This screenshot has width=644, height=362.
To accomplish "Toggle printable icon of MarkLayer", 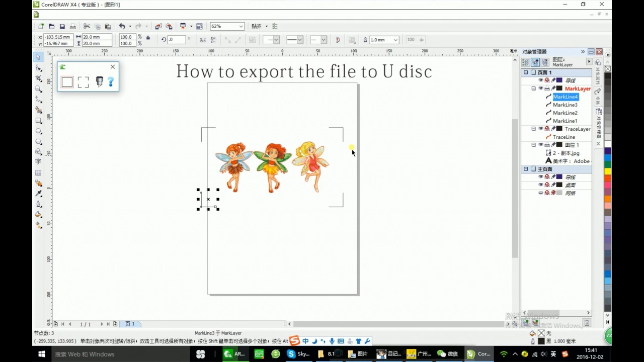I will click(547, 88).
